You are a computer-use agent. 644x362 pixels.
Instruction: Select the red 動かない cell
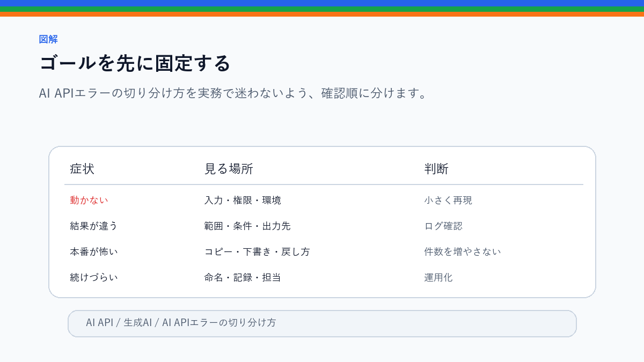pyautogui.click(x=89, y=200)
